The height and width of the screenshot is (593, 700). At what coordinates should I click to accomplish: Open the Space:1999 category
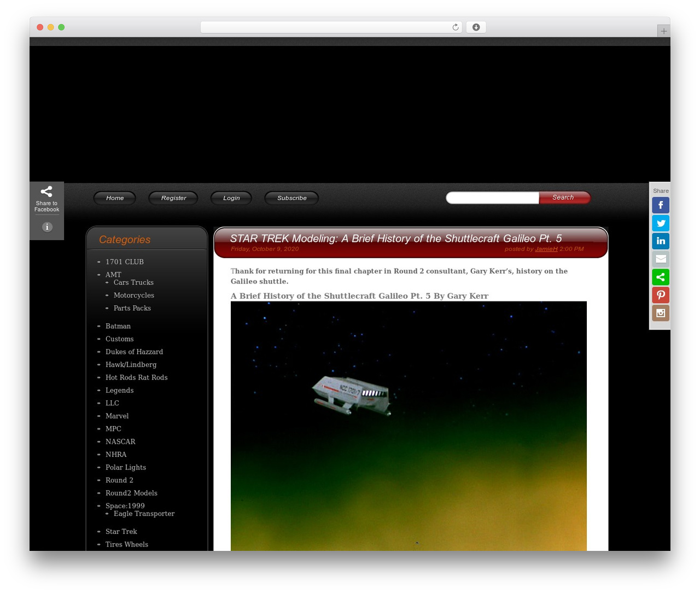(125, 506)
